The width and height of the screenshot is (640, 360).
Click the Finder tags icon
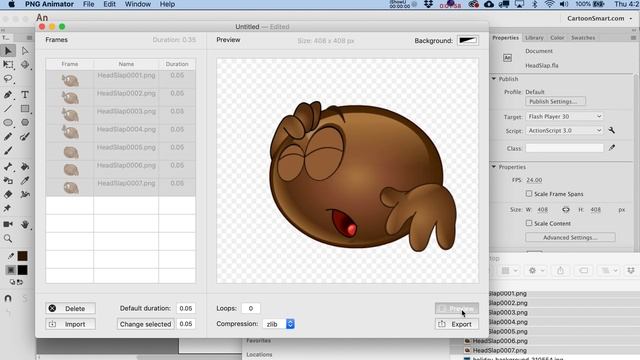(584, 270)
